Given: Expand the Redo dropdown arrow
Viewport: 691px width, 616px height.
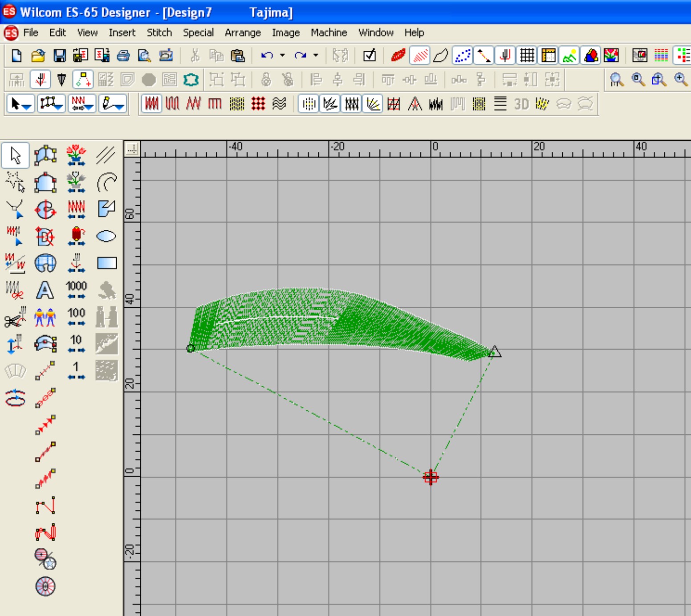Looking at the screenshot, I should pos(316,56).
